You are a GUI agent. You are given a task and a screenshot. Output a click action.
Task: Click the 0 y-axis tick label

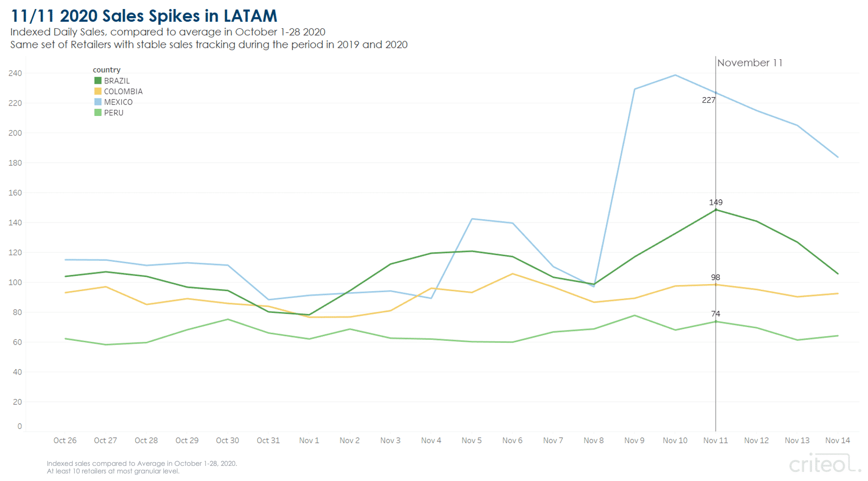point(19,427)
